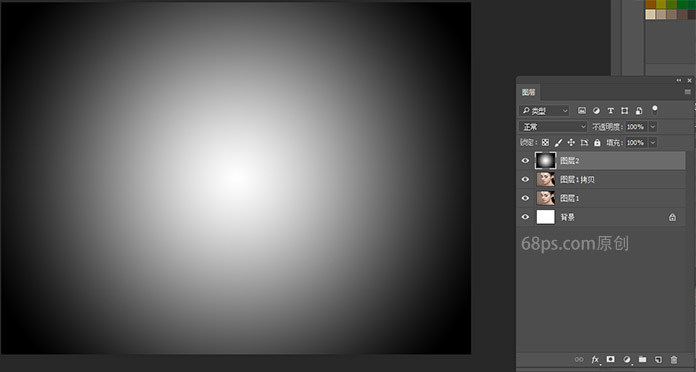Open the Layers panel hamburger menu

687,92
